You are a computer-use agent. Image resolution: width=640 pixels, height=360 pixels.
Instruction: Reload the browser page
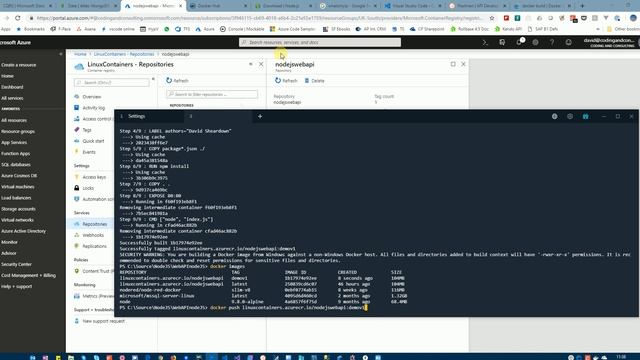[x=18, y=18]
